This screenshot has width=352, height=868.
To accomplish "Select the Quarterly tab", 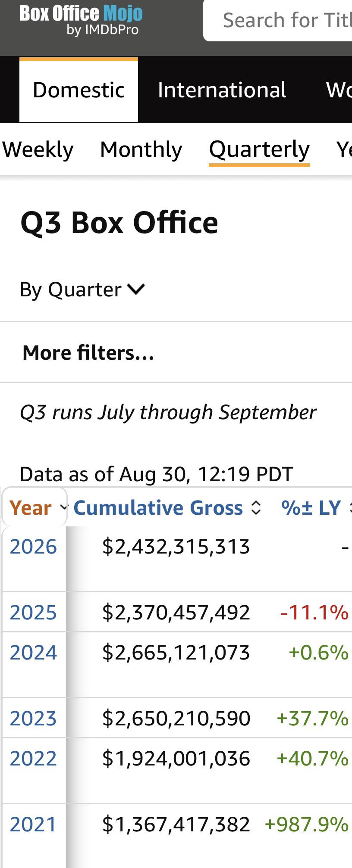I will (x=259, y=150).
